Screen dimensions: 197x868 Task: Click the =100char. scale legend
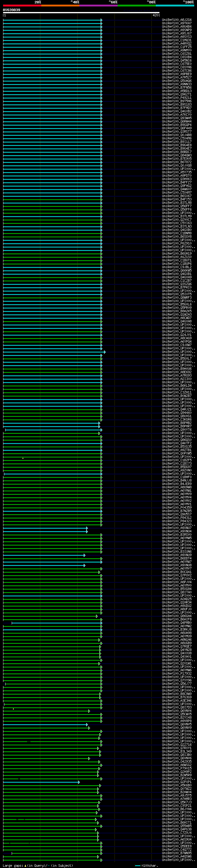click(146, 866)
